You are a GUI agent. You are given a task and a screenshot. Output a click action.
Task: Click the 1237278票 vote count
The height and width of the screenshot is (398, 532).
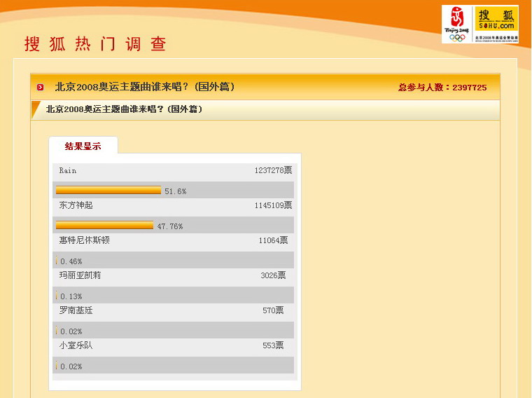(x=274, y=170)
